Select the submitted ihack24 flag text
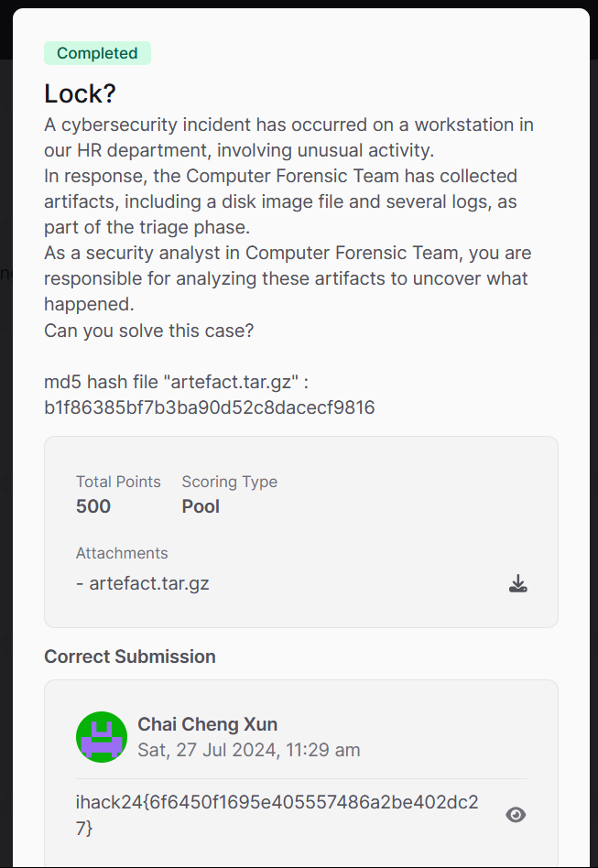598x868 pixels. [277, 815]
